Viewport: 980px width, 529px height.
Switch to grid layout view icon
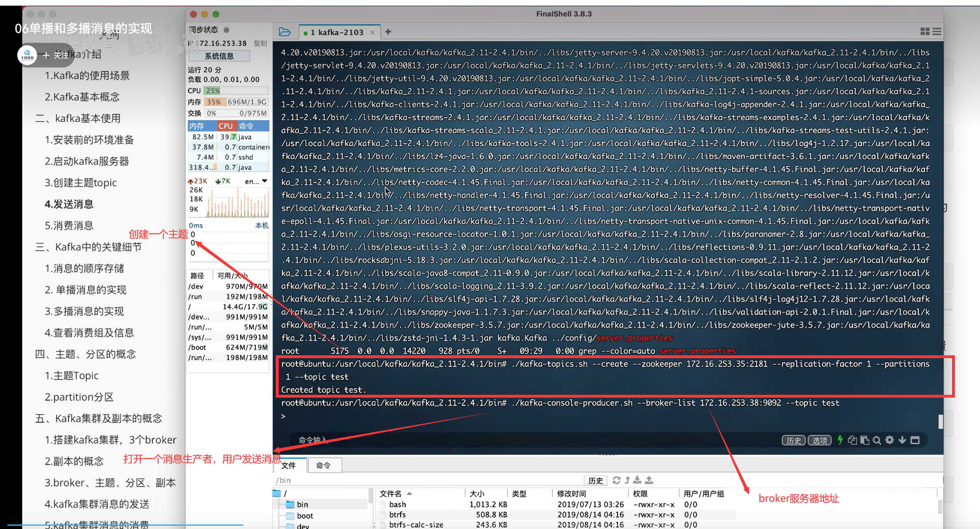tap(924, 32)
